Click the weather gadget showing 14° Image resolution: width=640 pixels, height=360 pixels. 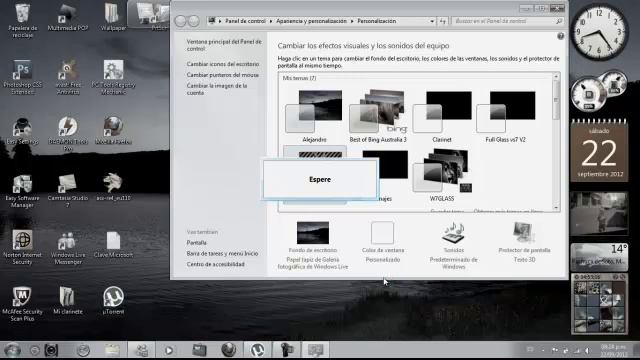pos(599,257)
